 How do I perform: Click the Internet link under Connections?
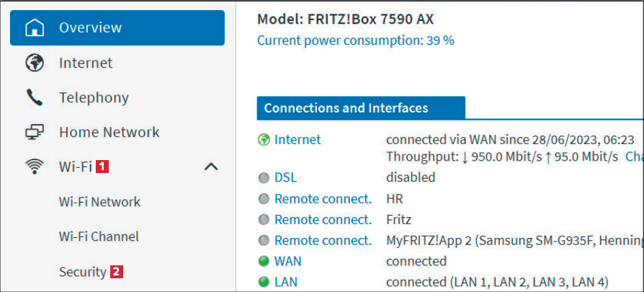click(x=298, y=140)
